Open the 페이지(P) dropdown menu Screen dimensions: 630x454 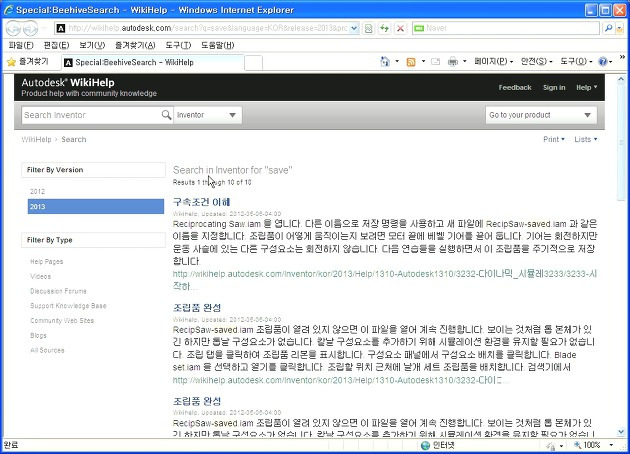[493, 61]
